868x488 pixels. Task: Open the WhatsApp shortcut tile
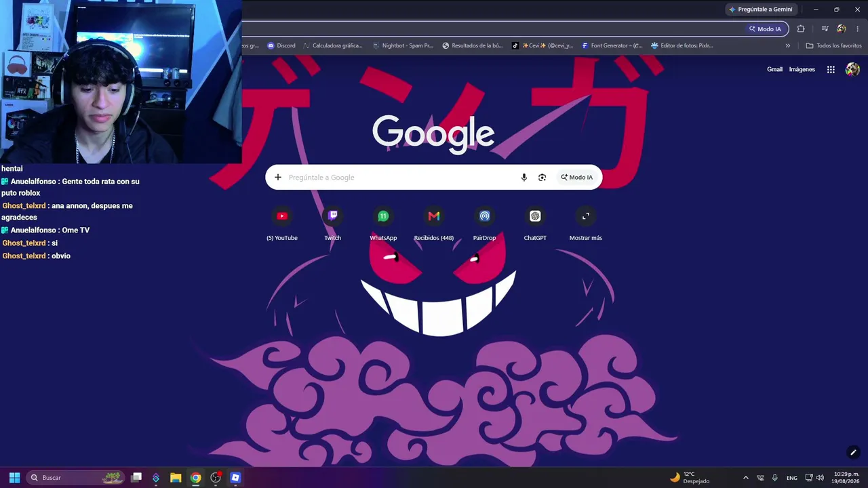tap(383, 224)
